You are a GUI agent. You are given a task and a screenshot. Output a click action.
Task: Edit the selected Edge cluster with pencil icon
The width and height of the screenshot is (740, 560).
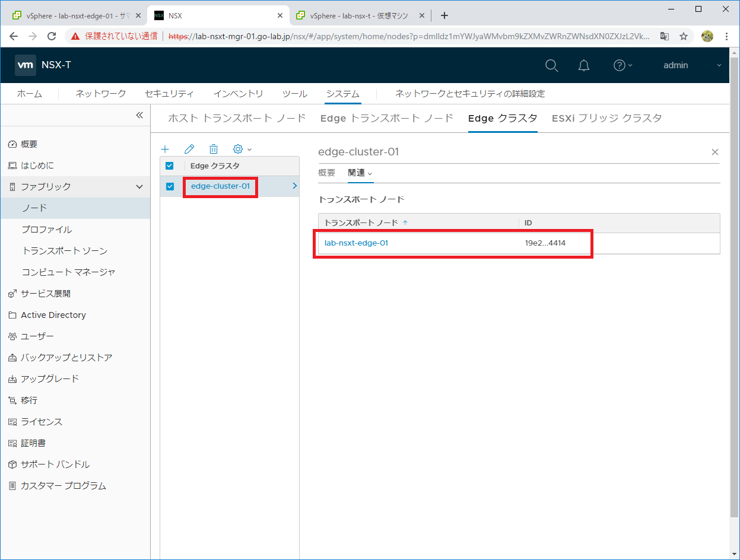[189, 149]
